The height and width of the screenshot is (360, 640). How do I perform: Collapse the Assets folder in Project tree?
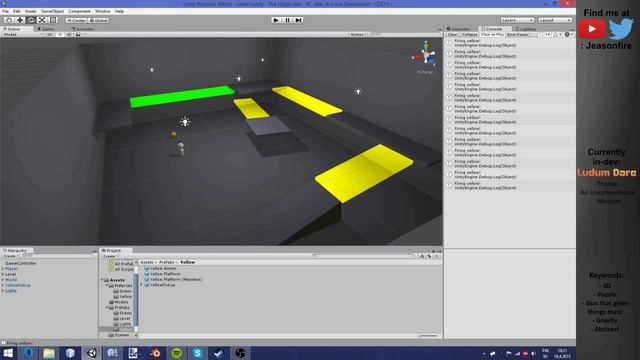click(x=102, y=280)
